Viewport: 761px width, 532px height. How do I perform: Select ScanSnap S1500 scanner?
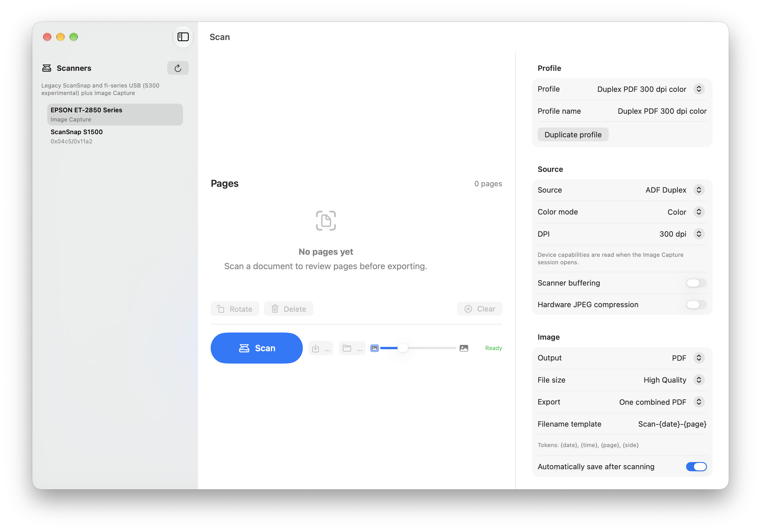[x=115, y=136]
